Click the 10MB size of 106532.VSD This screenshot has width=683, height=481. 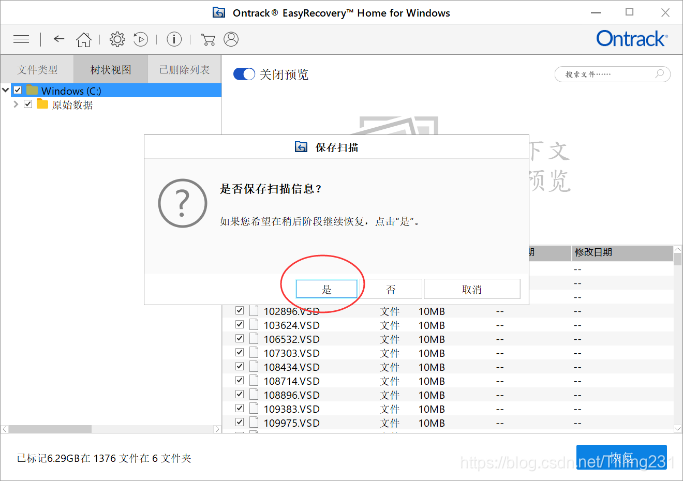pyautogui.click(x=432, y=339)
